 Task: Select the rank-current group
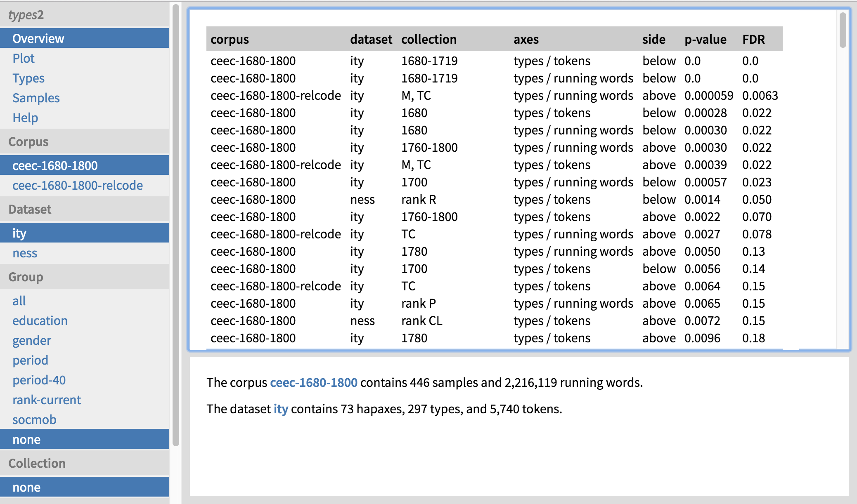click(85, 400)
